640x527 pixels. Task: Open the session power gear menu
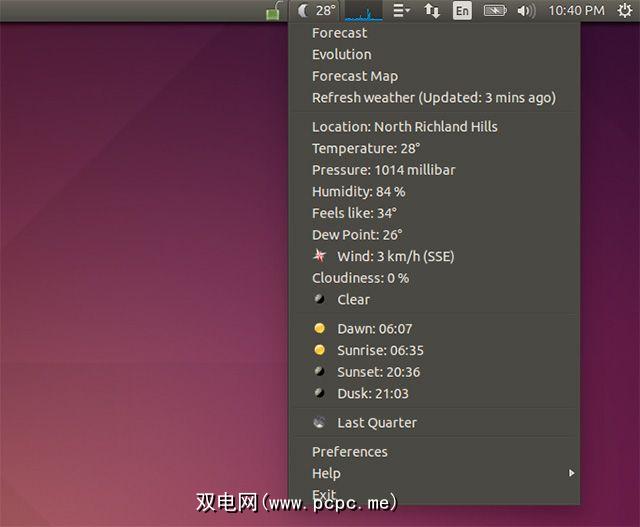tap(624, 11)
